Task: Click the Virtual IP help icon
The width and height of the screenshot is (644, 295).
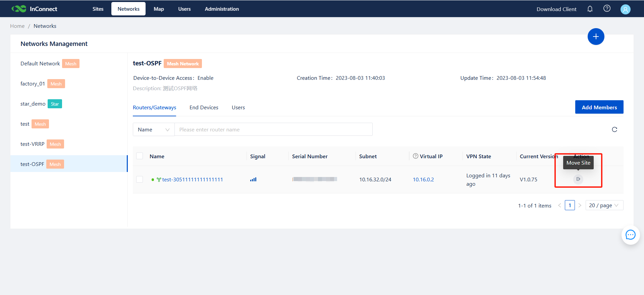Action: click(x=416, y=156)
